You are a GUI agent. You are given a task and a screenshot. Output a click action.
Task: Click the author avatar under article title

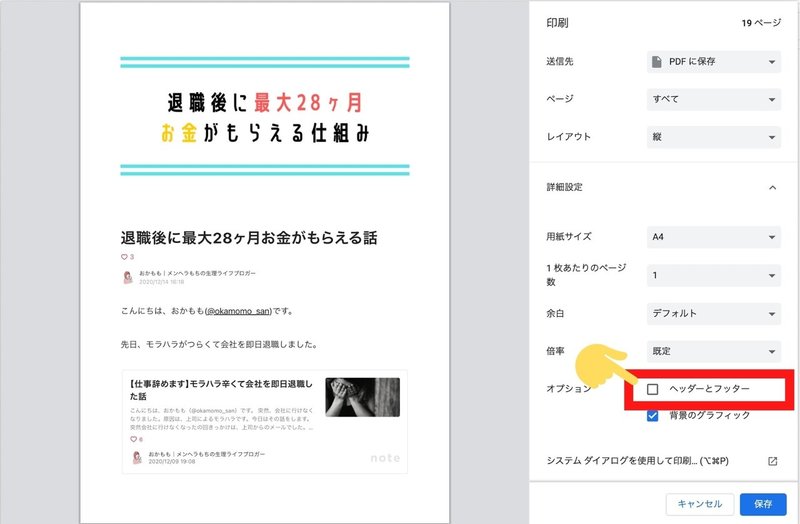coord(128,277)
